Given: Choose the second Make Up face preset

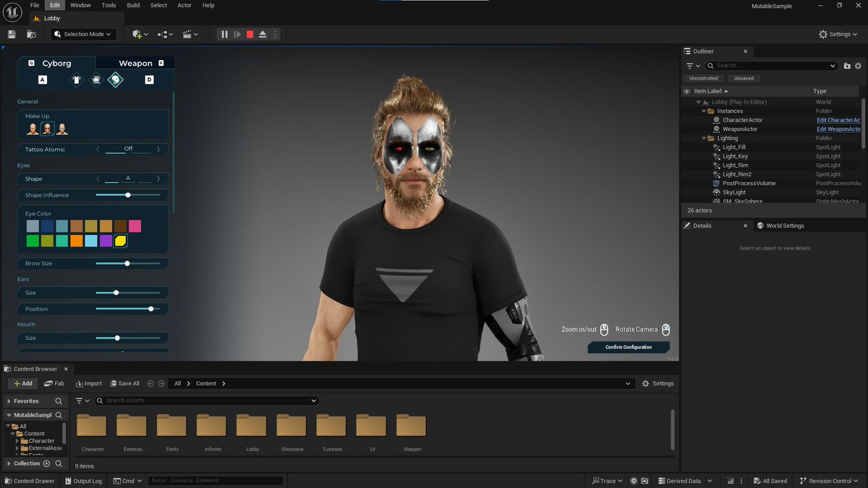Looking at the screenshot, I should (x=47, y=129).
